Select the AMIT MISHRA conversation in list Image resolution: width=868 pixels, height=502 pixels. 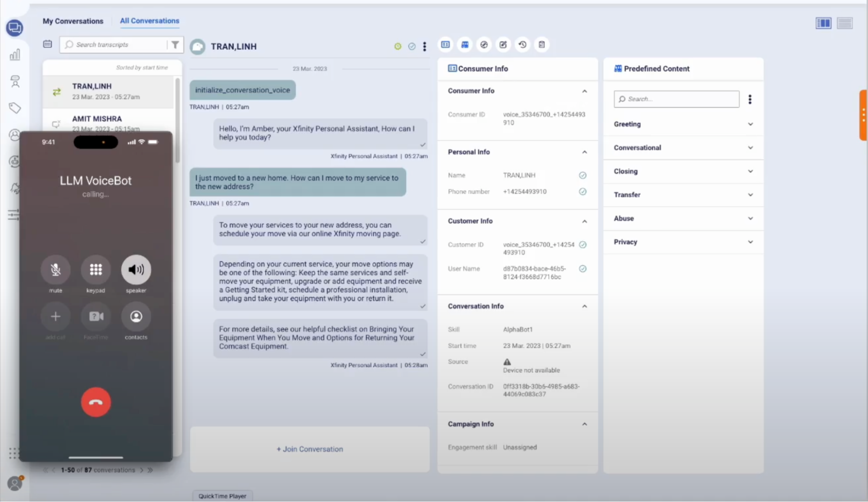[108, 120]
